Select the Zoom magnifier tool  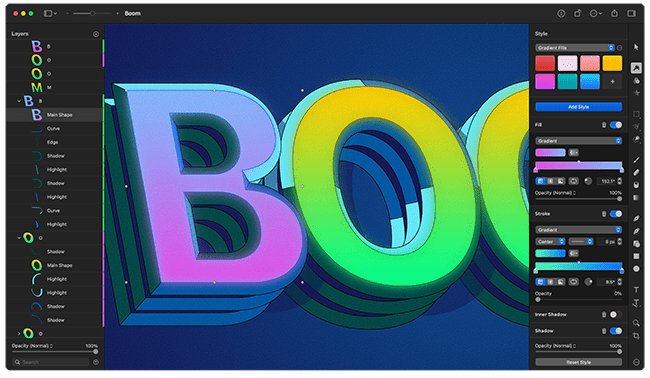point(636,323)
